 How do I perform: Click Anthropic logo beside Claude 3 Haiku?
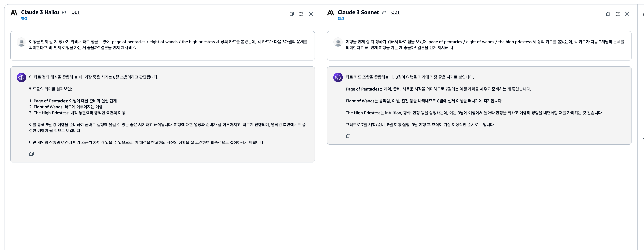(14, 13)
